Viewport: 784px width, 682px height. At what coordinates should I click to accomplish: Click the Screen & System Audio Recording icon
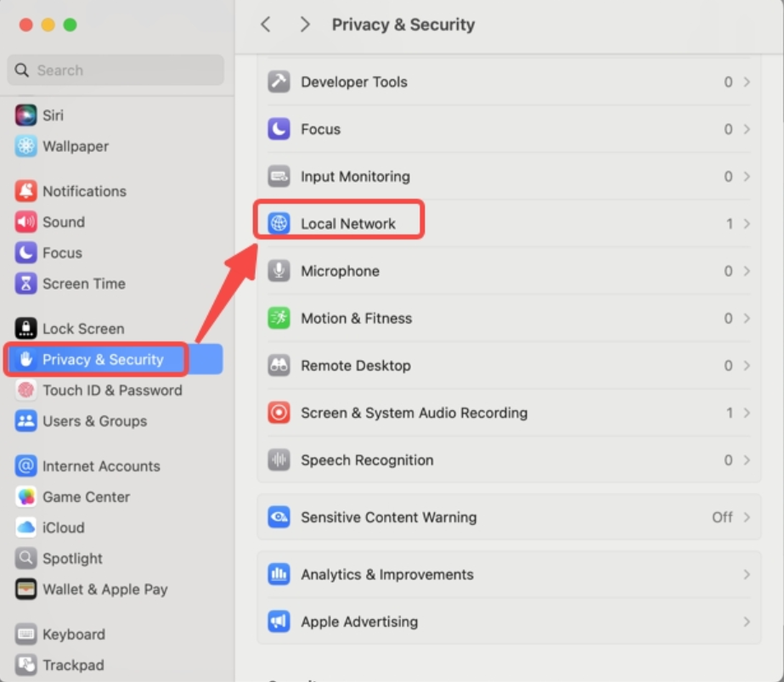pyautogui.click(x=279, y=414)
